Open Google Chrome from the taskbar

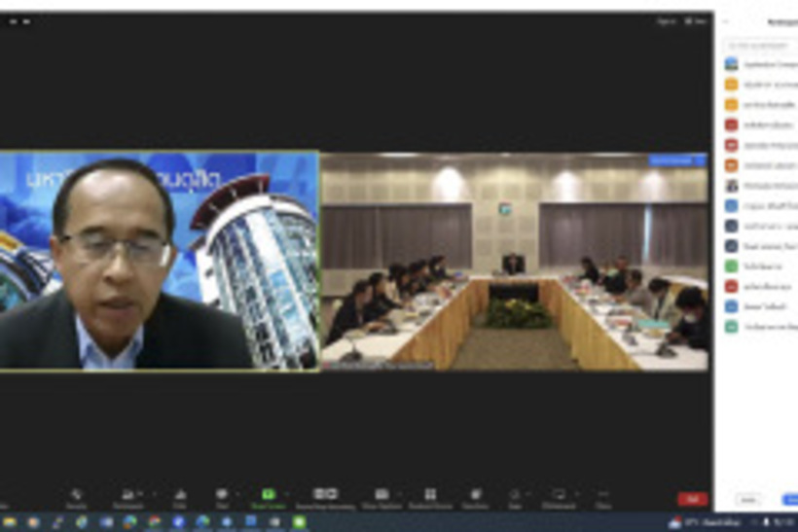click(x=154, y=522)
